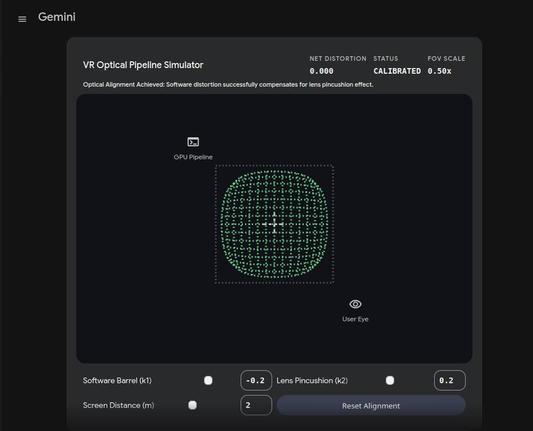533x431 pixels.
Task: Open the hamburger menu beside Gemini
Action: coord(22,19)
